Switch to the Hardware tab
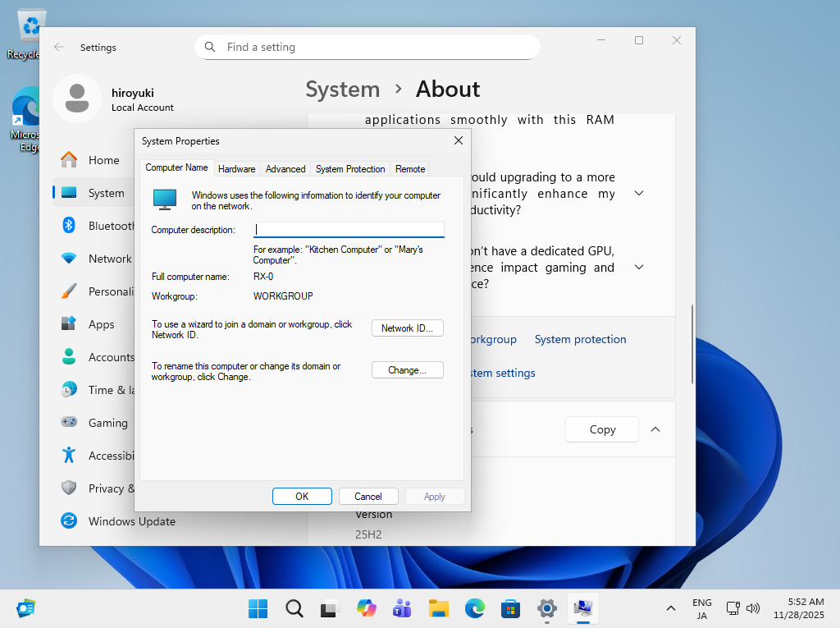 pyautogui.click(x=237, y=169)
